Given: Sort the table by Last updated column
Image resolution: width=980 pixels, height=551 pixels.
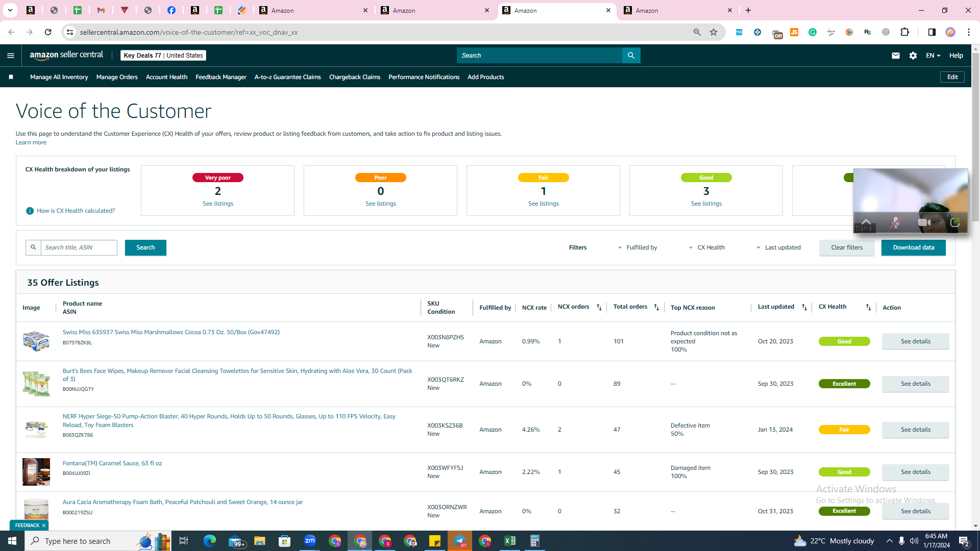Looking at the screenshot, I should (x=804, y=307).
